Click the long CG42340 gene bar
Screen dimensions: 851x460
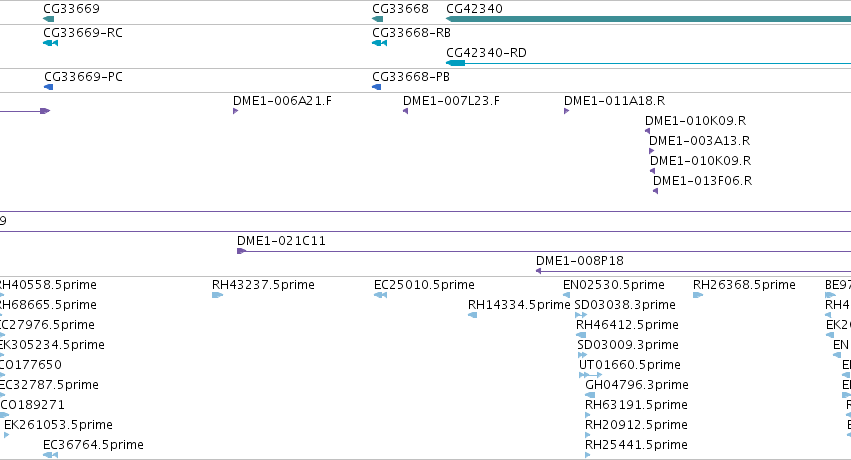[x=648, y=19]
